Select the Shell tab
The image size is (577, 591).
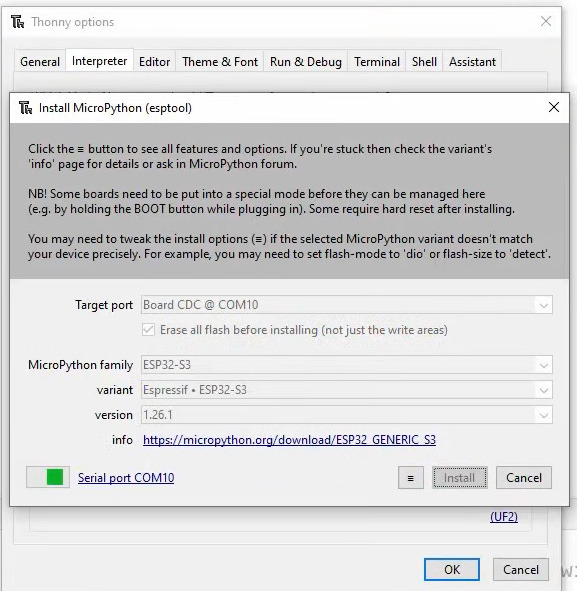[424, 61]
